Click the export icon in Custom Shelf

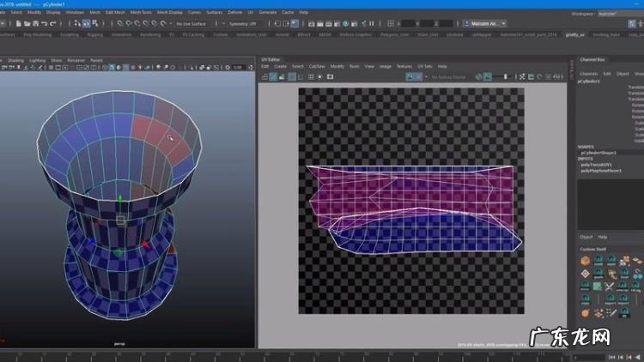pos(610,297)
